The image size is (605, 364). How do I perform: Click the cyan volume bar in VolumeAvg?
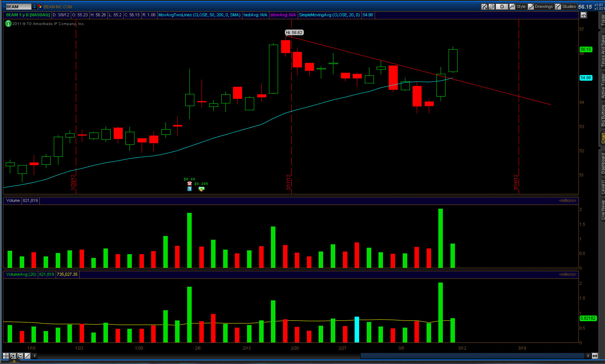pyautogui.click(x=356, y=330)
